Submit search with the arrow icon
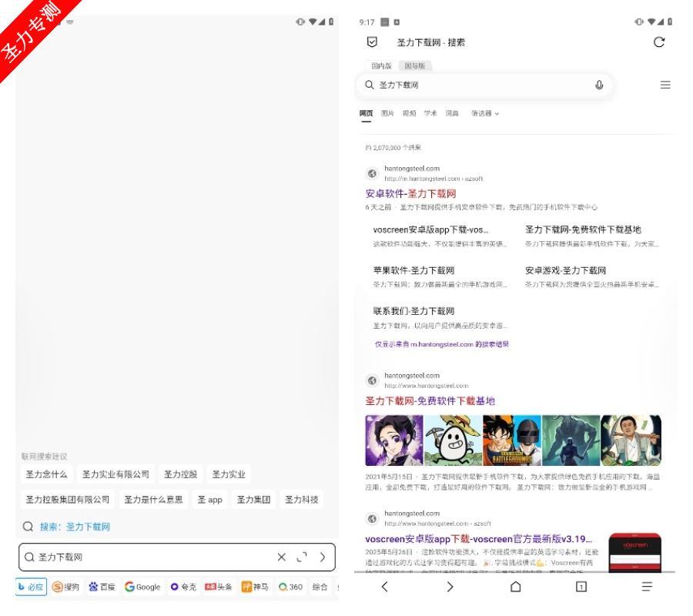 point(323,557)
